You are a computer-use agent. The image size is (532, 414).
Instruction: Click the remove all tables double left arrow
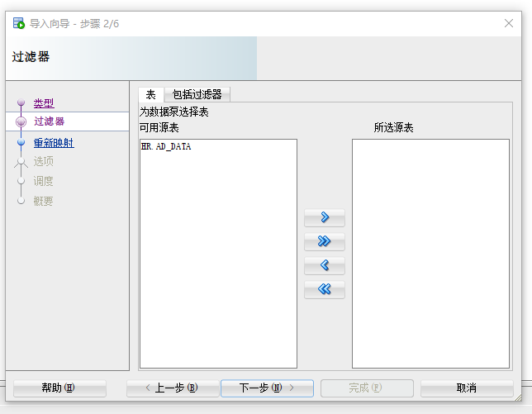coord(325,290)
